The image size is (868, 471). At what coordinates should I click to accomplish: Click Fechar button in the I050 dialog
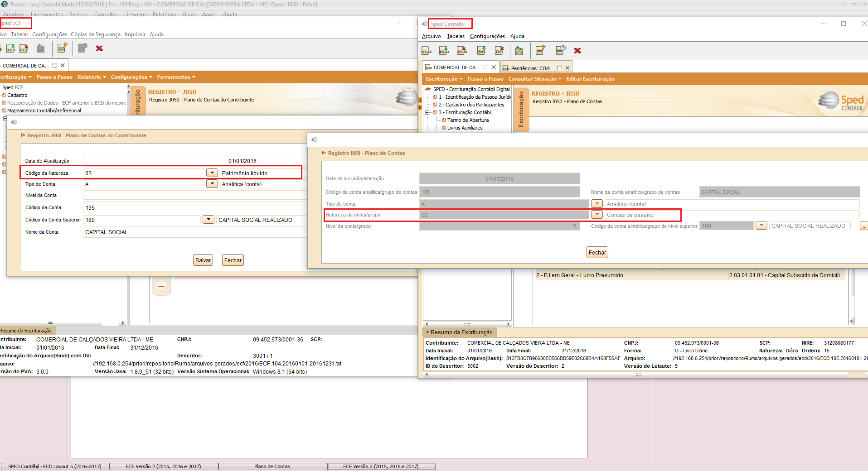[597, 252]
